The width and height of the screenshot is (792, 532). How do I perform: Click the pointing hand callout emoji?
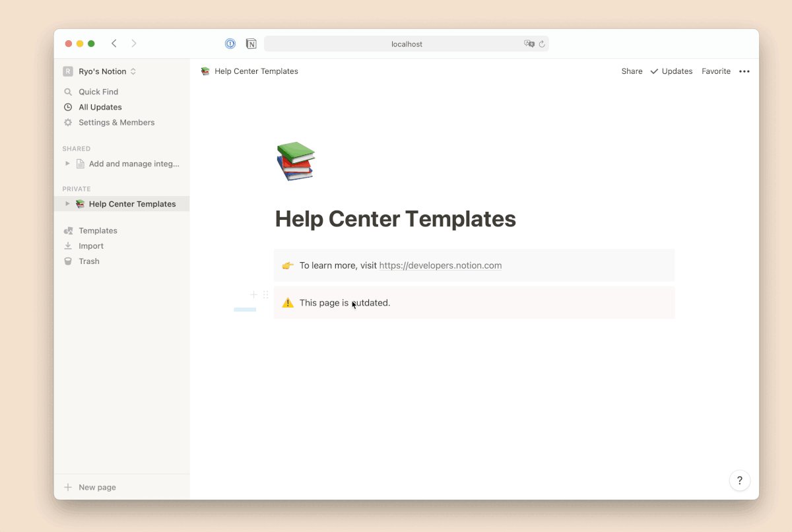coord(288,265)
